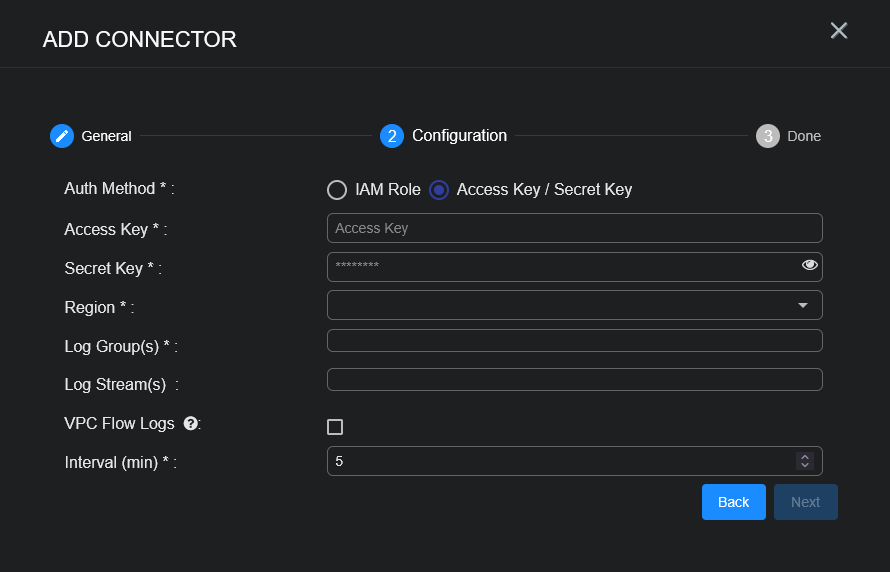Screen dimensions: 890x572
Task: Decrease the interval minutes value
Action: coord(804,465)
